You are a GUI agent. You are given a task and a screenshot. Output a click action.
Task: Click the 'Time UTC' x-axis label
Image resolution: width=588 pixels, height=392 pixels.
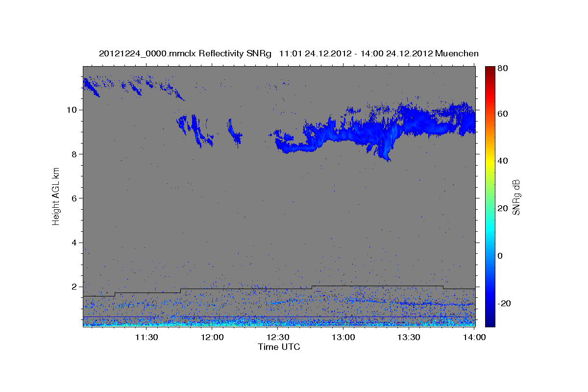point(279,347)
